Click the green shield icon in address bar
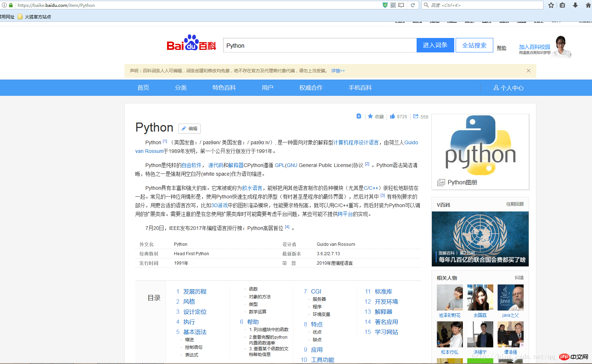This screenshot has width=592, height=364. pos(385,5)
